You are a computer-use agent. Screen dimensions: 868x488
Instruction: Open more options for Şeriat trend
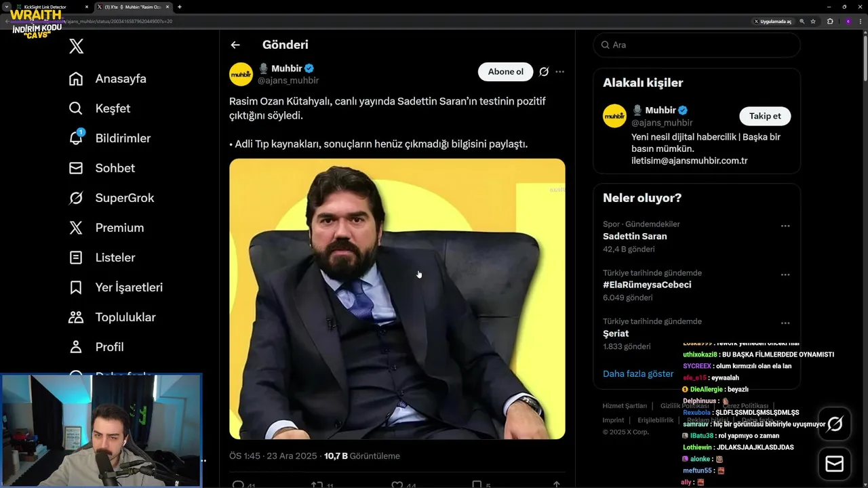tap(785, 323)
